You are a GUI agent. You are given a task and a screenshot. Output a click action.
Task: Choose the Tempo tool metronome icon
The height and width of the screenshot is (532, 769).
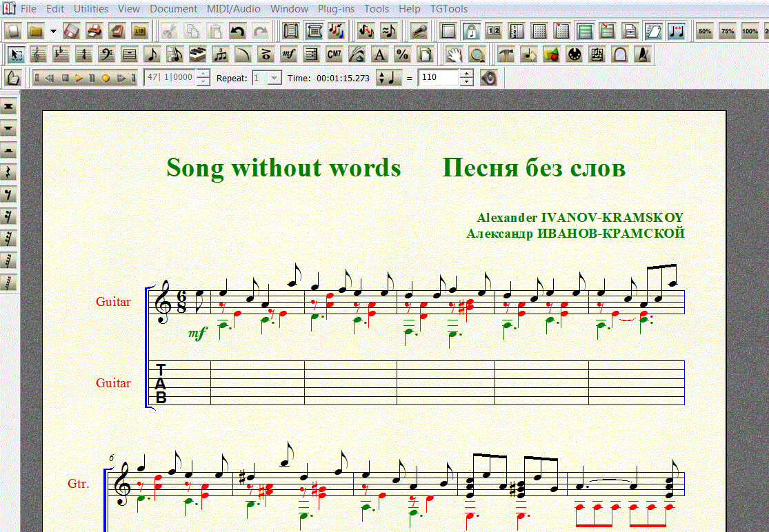(643, 54)
